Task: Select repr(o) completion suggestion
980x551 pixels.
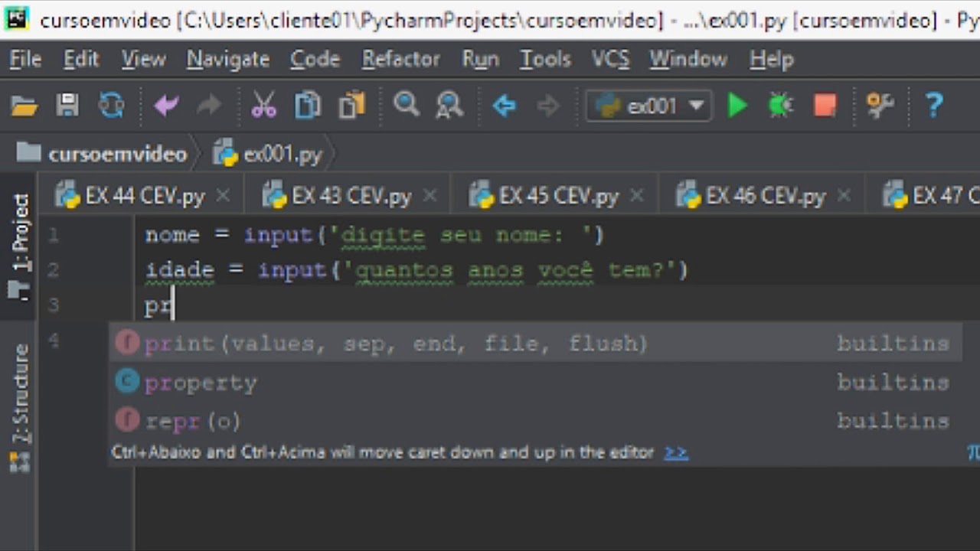Action: 535,420
